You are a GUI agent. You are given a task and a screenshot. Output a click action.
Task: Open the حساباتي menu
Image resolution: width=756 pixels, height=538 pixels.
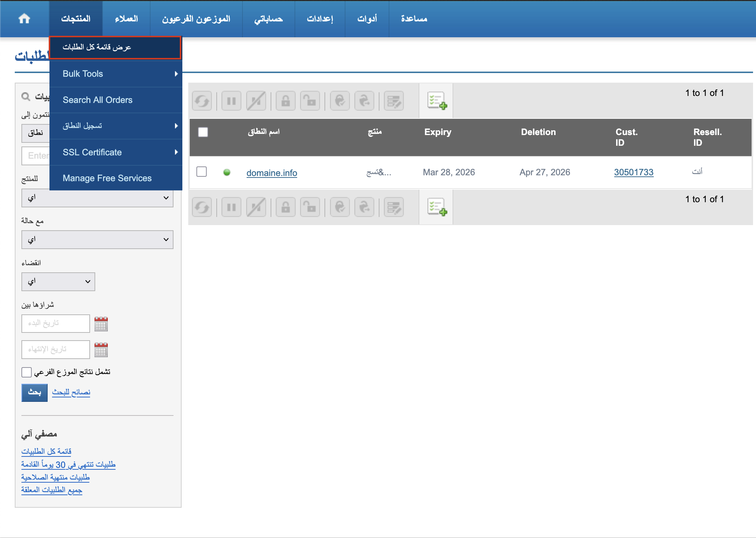268,18
